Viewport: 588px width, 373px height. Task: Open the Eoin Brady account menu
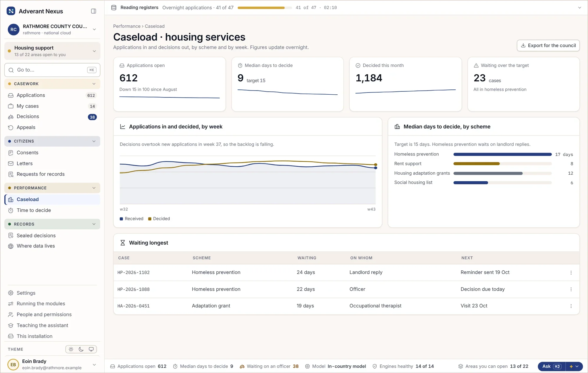pos(52,364)
